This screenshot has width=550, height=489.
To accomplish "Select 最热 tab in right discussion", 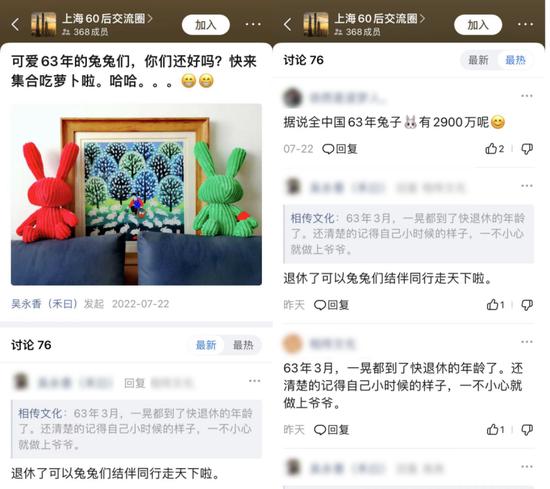I will pos(515,60).
